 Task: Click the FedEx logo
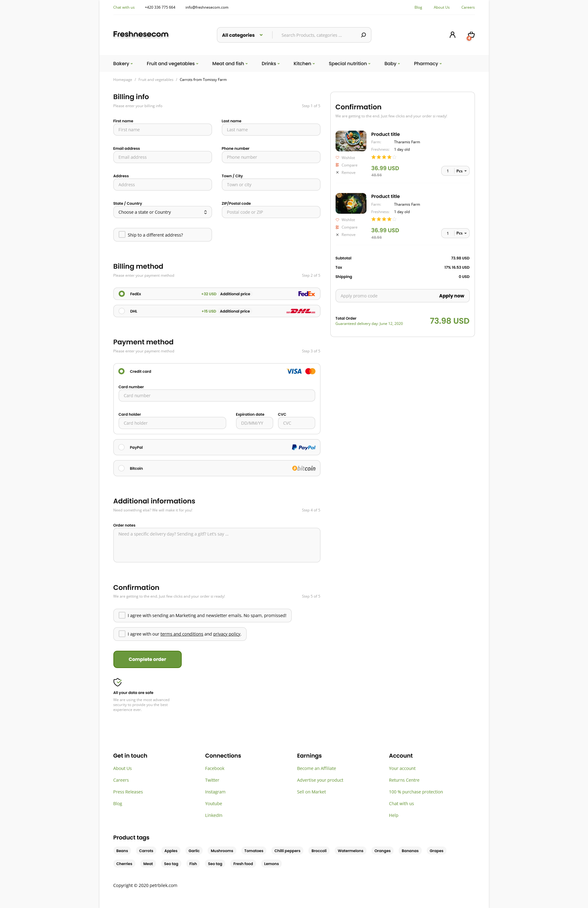coord(307,294)
